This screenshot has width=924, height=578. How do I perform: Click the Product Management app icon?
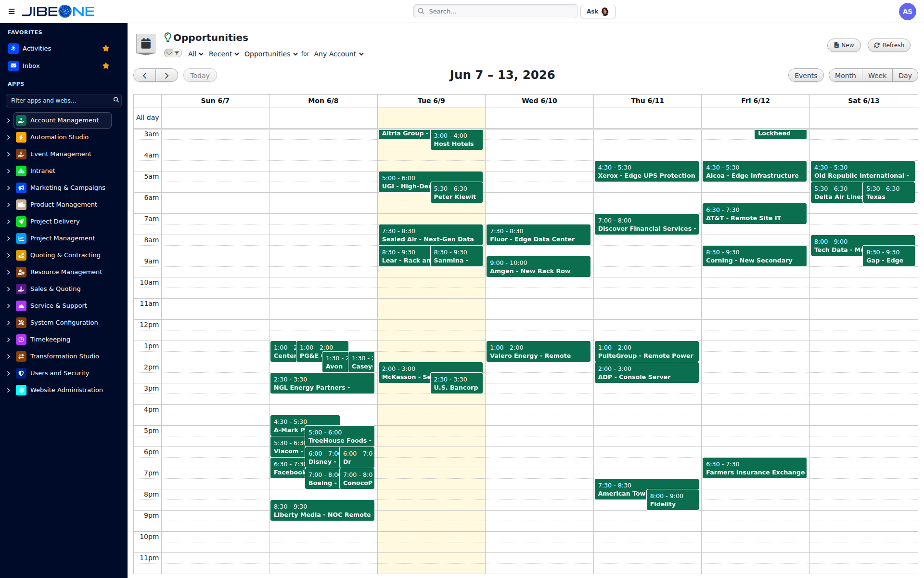[x=21, y=205]
